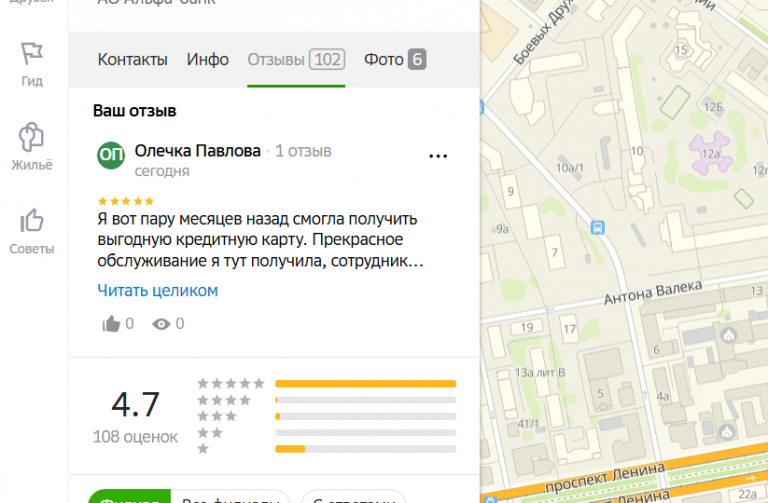Click the 1-star rating distribution bar
Image resolution: width=768 pixels, height=503 pixels.
pos(365,449)
